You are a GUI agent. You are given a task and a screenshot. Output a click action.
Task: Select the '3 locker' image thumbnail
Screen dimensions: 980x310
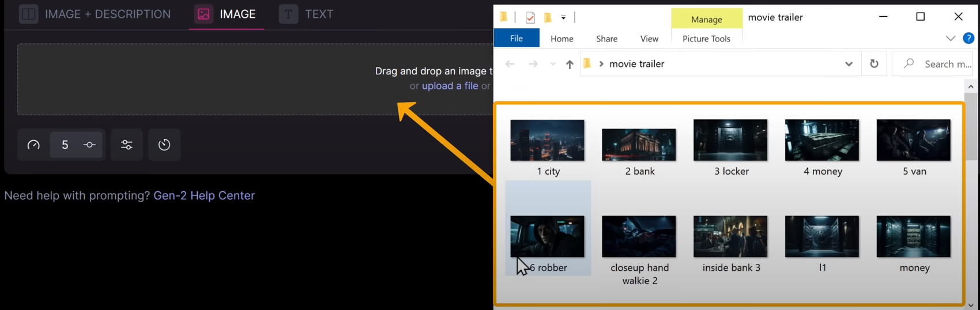tap(730, 140)
